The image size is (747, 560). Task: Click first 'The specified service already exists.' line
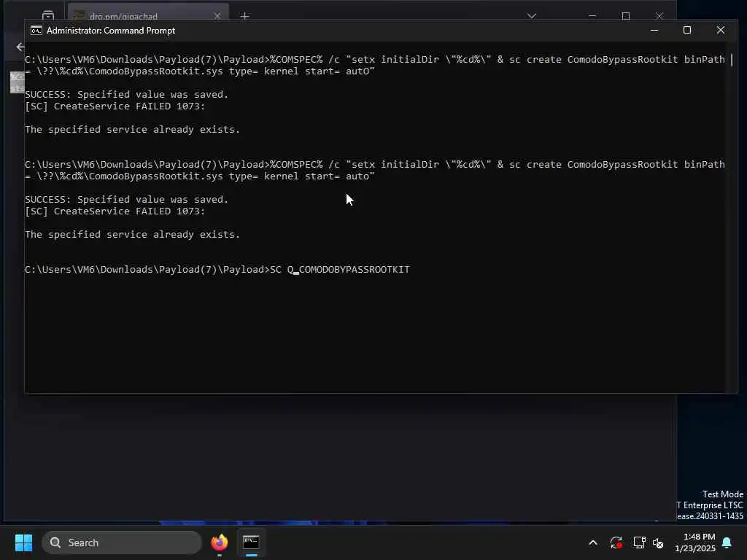click(x=133, y=130)
